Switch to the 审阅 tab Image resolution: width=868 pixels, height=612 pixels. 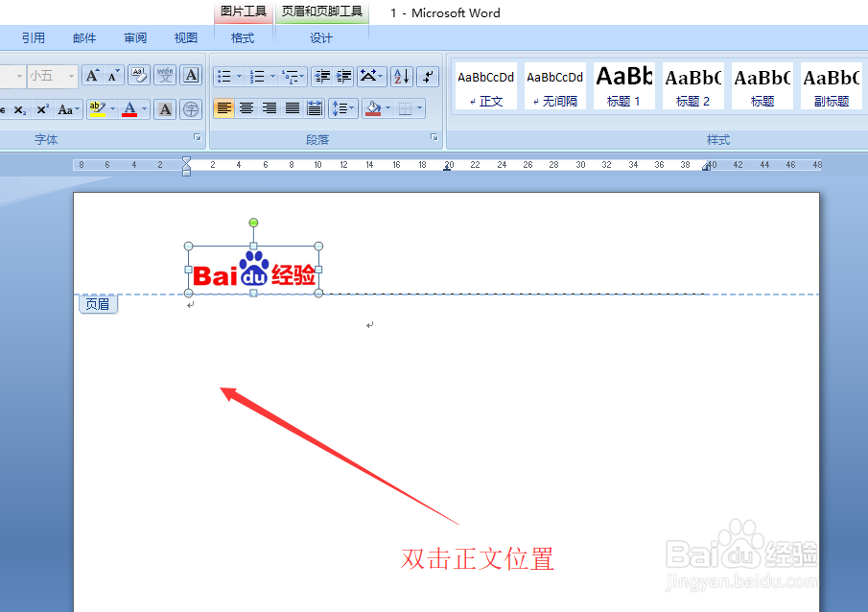(x=135, y=38)
